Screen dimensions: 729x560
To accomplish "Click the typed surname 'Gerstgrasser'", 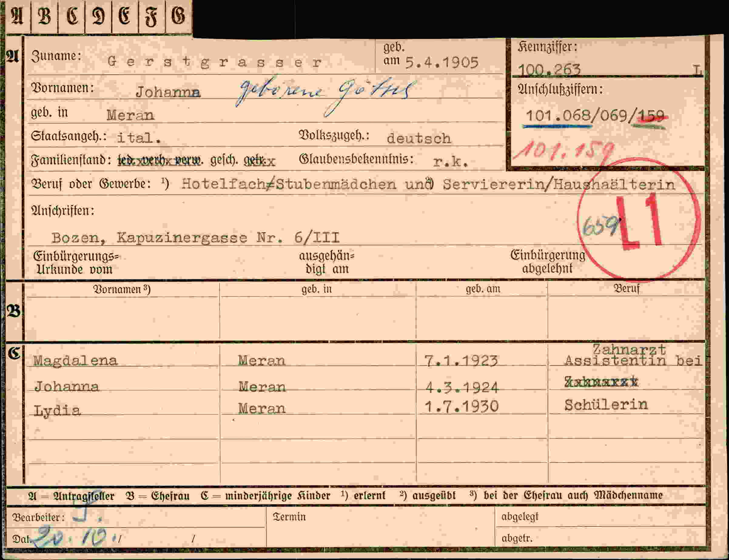I will click(215, 62).
